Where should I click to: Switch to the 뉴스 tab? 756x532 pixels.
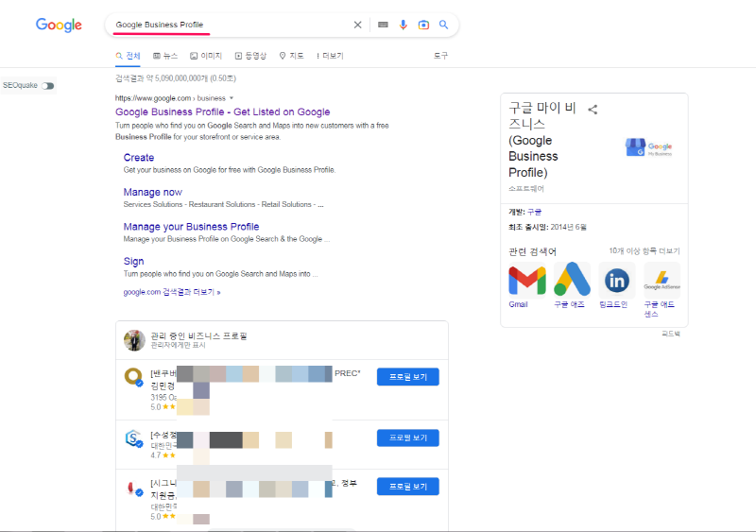(165, 56)
